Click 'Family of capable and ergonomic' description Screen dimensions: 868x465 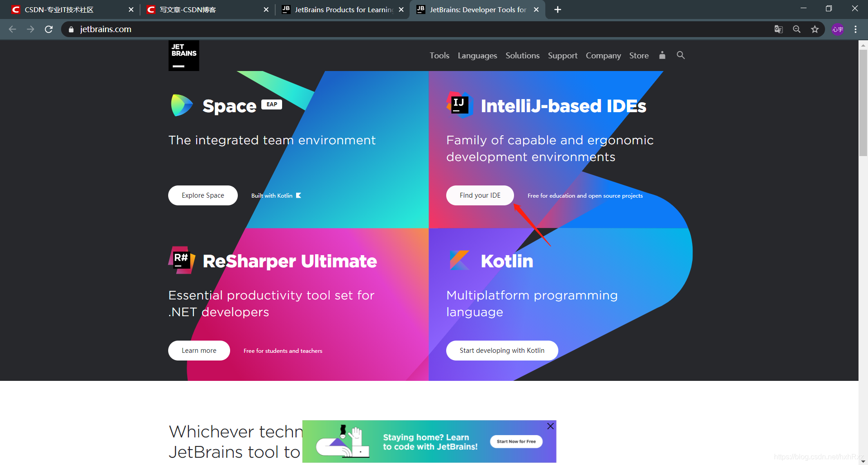coord(550,148)
